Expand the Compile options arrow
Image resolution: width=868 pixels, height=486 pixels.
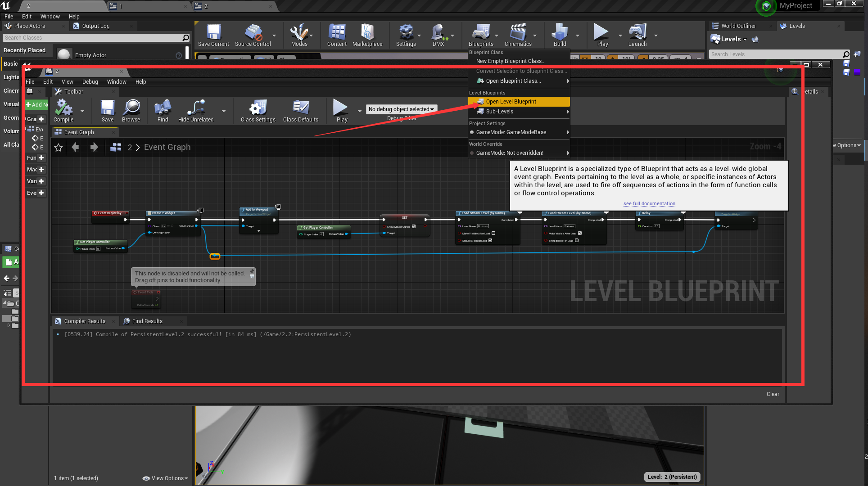[x=82, y=111]
